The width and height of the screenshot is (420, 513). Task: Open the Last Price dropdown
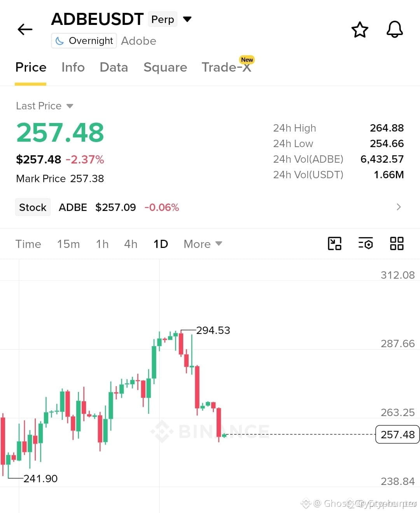click(44, 106)
